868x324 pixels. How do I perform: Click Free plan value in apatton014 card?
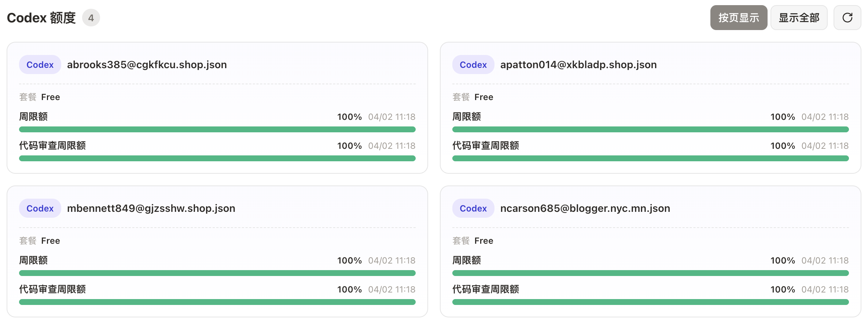click(x=484, y=97)
